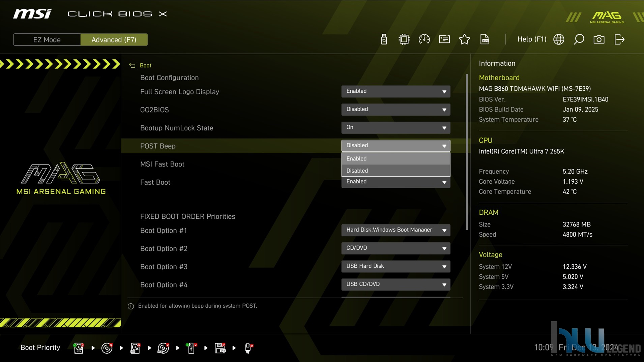Viewport: 644px width, 362px height.
Task: Select the USB hard disk boot priority icon
Action: [x=135, y=348]
